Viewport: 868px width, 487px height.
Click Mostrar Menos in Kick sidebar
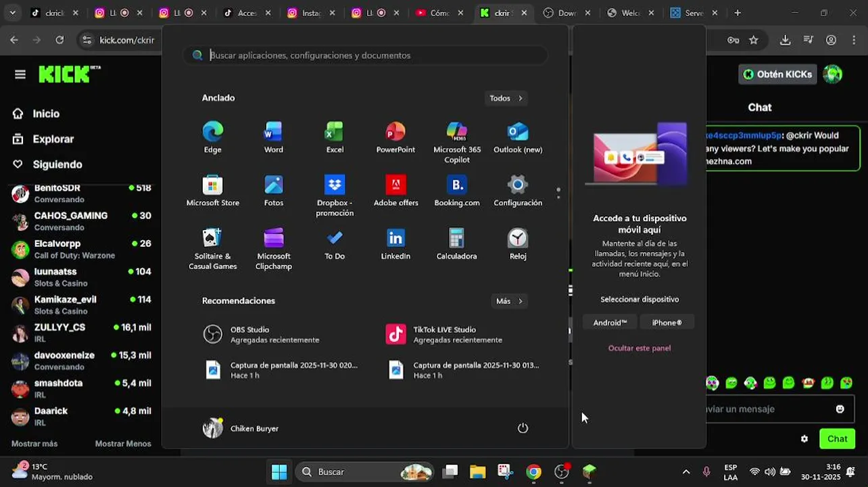click(x=123, y=444)
